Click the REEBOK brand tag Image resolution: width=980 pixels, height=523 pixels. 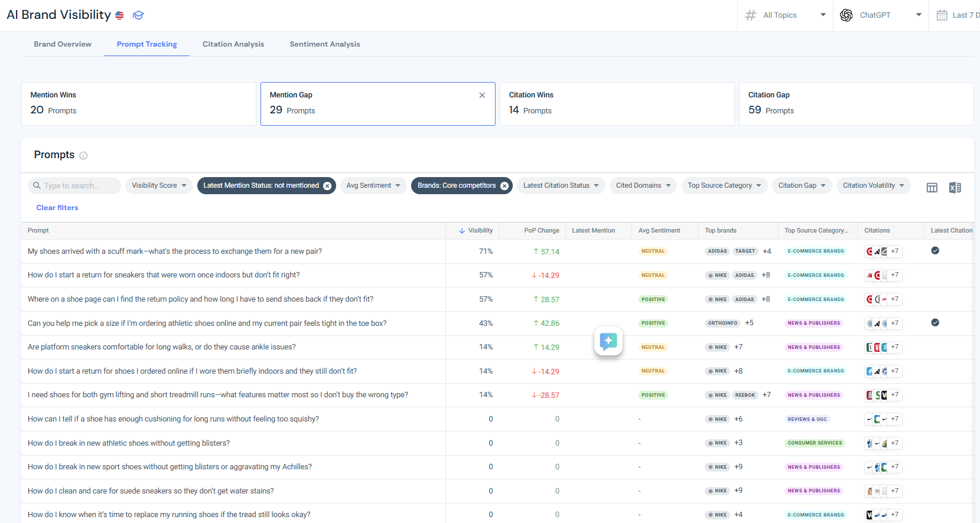pos(745,395)
